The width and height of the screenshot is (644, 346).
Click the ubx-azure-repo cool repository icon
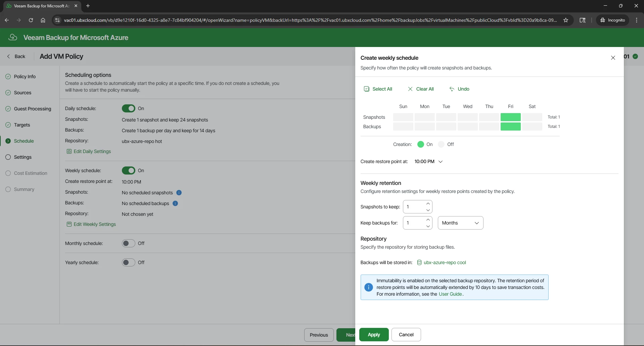419,262
